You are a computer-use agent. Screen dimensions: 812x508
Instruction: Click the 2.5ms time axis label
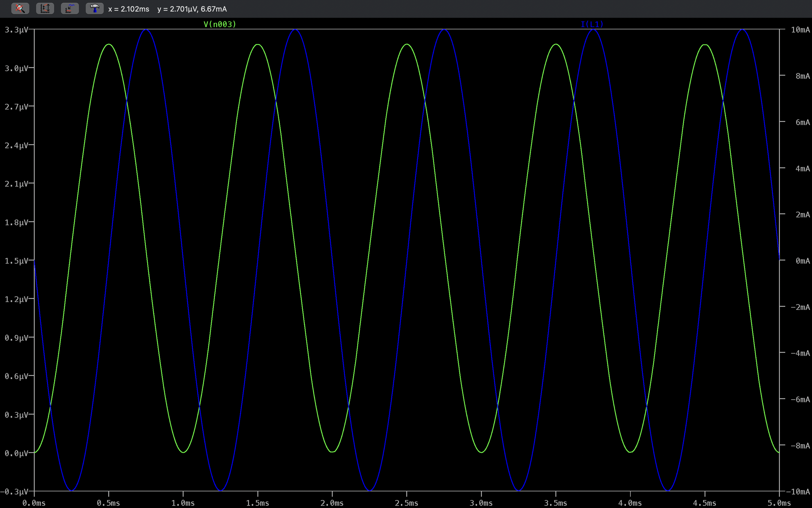click(406, 503)
